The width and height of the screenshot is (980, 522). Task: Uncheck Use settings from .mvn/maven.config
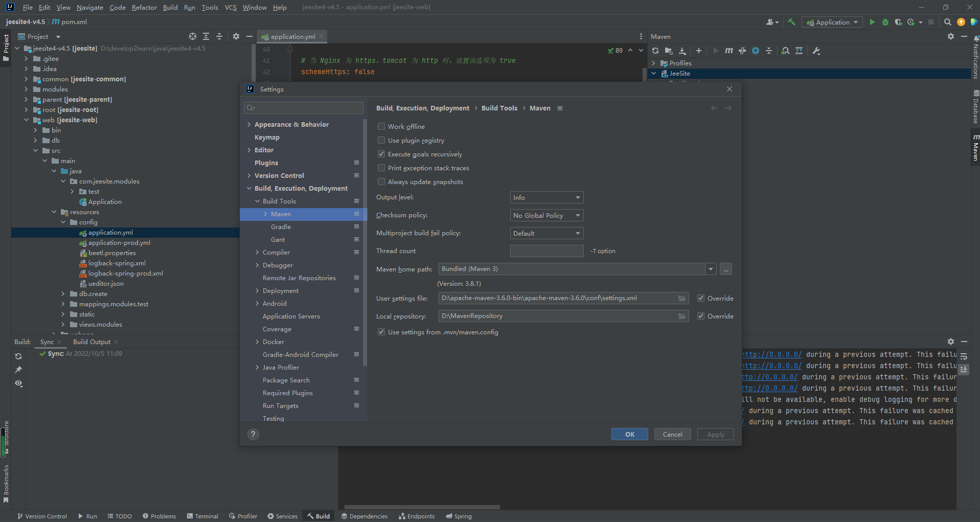pyautogui.click(x=381, y=332)
